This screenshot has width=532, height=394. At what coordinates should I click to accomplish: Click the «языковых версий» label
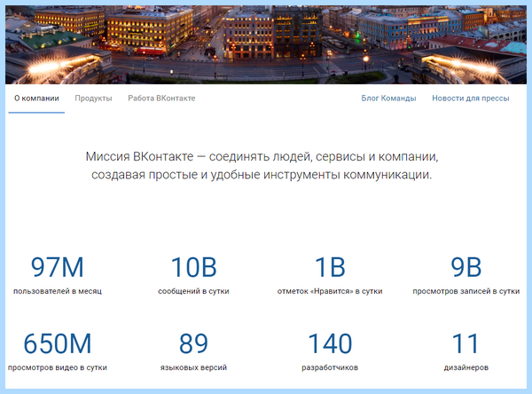click(x=193, y=367)
